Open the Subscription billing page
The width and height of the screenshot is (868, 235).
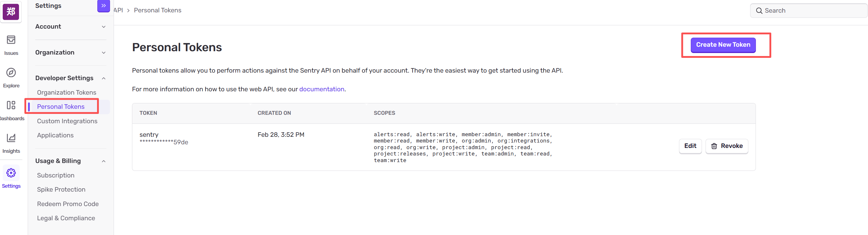55,175
